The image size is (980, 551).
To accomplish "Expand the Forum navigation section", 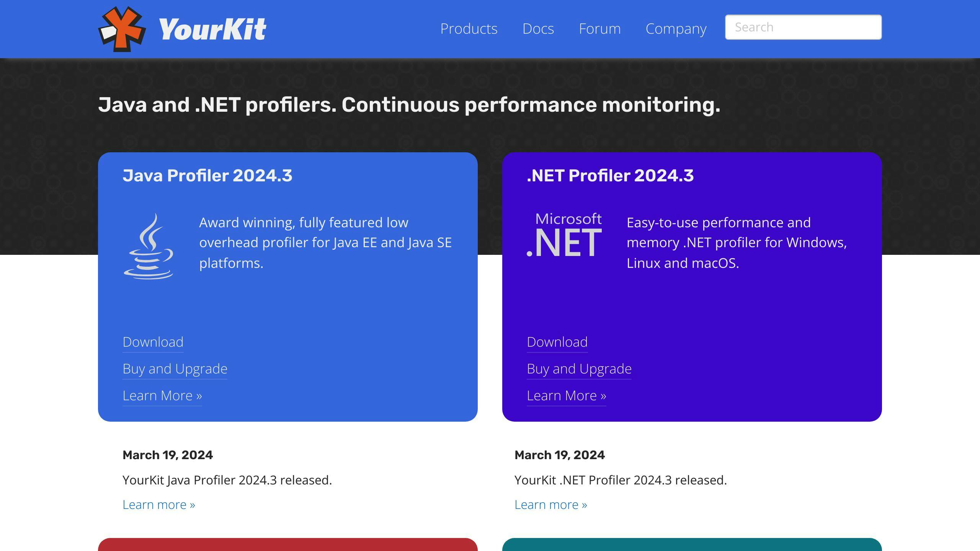I will [x=599, y=28].
